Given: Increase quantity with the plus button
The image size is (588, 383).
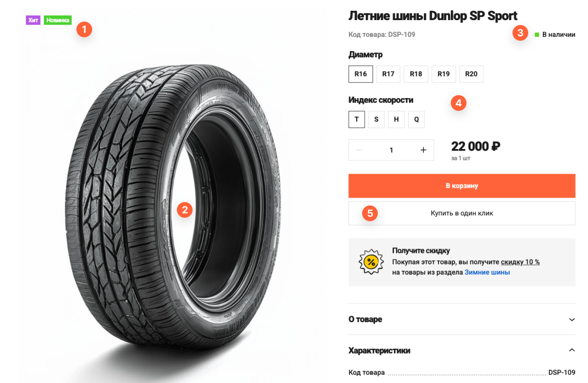Looking at the screenshot, I should [x=423, y=150].
